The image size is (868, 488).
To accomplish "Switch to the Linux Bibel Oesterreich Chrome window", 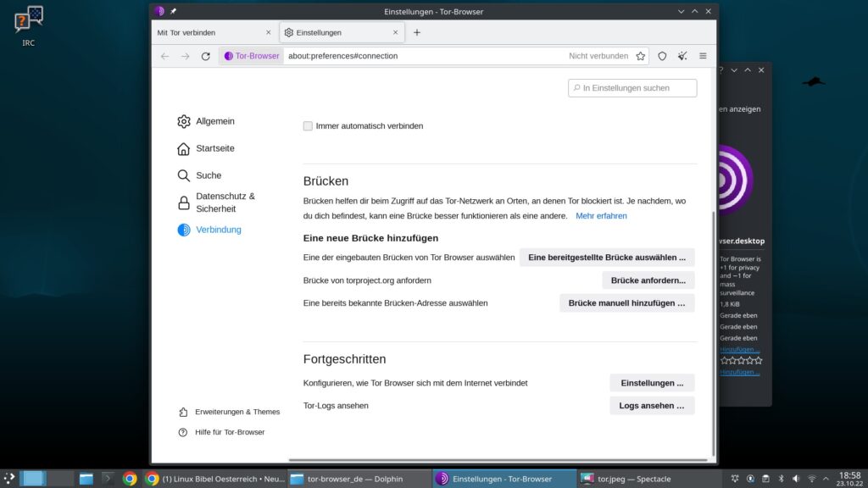I will click(215, 479).
